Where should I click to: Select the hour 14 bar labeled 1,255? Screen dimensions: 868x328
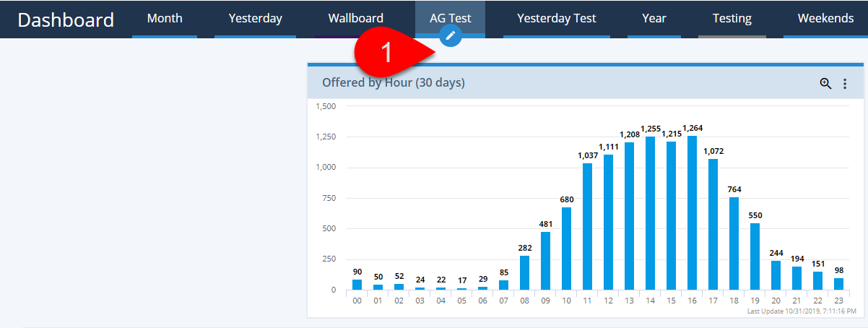651,213
